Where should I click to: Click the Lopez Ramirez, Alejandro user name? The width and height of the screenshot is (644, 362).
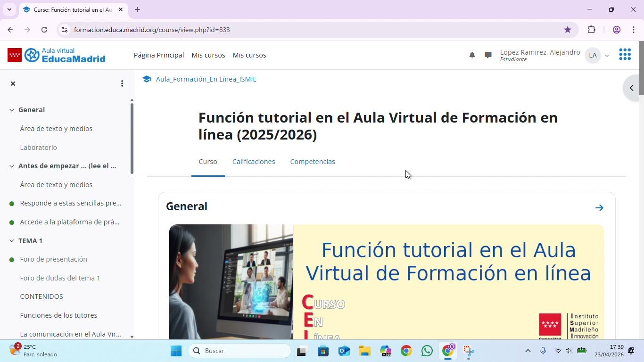(540, 52)
